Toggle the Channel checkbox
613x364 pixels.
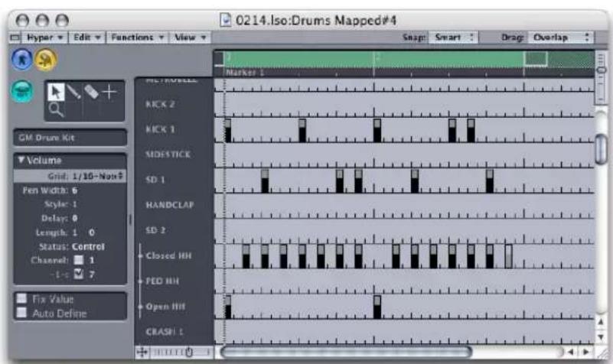[x=79, y=260]
